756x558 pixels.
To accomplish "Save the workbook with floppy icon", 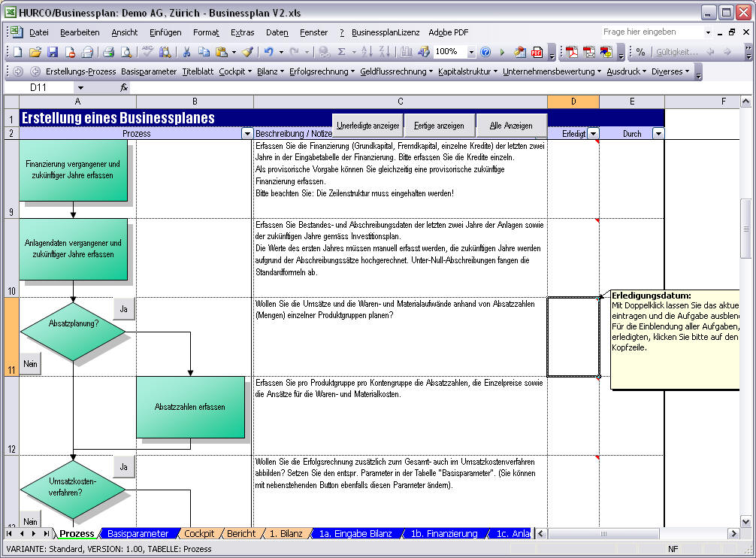I will [52, 52].
